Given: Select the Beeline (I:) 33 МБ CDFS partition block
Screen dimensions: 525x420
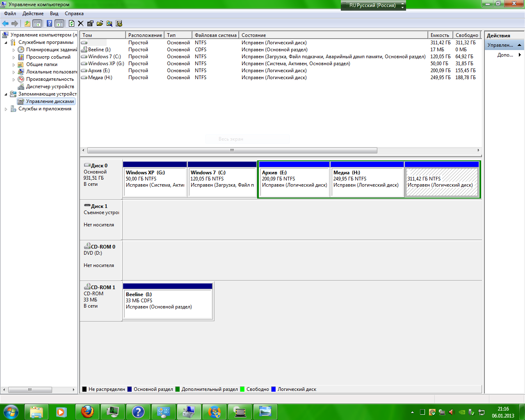Looking at the screenshot, I should pyautogui.click(x=168, y=301).
